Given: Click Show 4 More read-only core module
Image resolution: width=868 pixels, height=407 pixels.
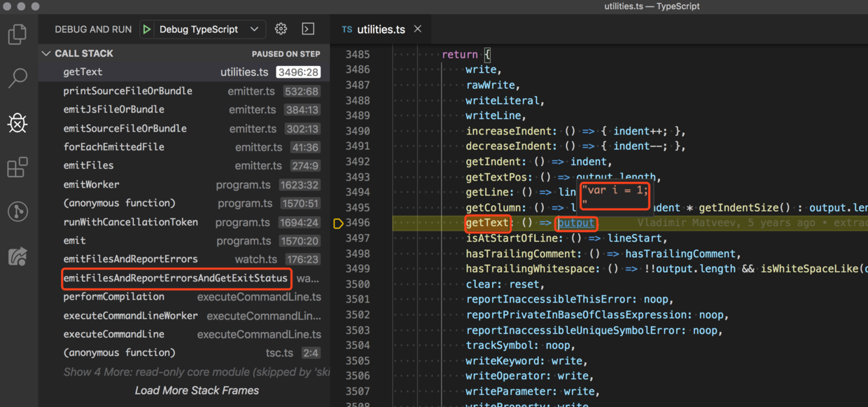Looking at the screenshot, I should [196, 371].
